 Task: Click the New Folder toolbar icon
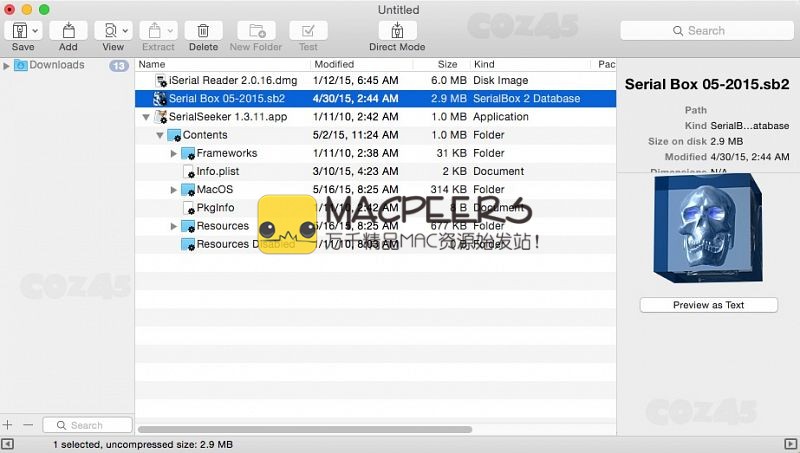257,31
